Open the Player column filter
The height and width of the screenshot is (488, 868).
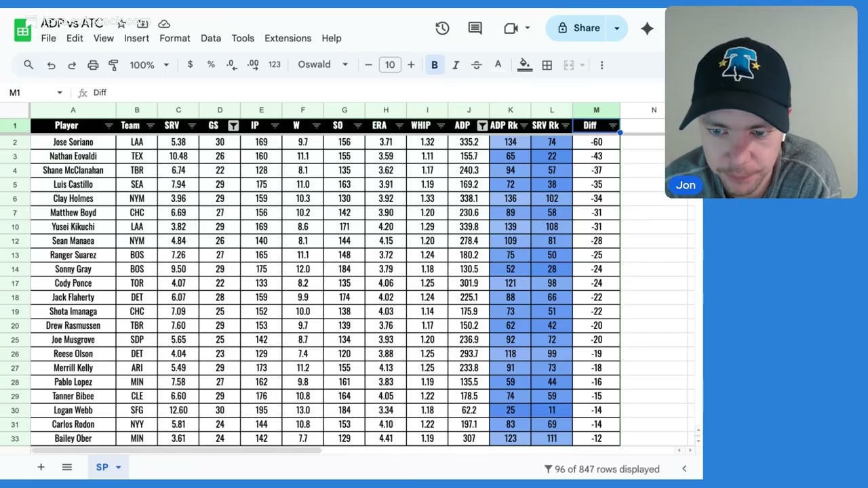tap(108, 126)
